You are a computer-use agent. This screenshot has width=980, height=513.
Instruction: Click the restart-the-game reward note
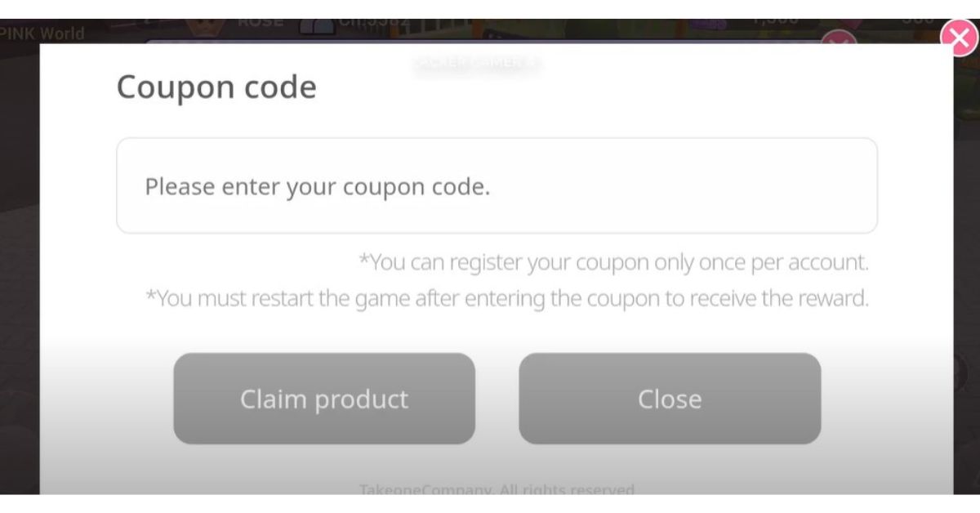pyautogui.click(x=506, y=298)
